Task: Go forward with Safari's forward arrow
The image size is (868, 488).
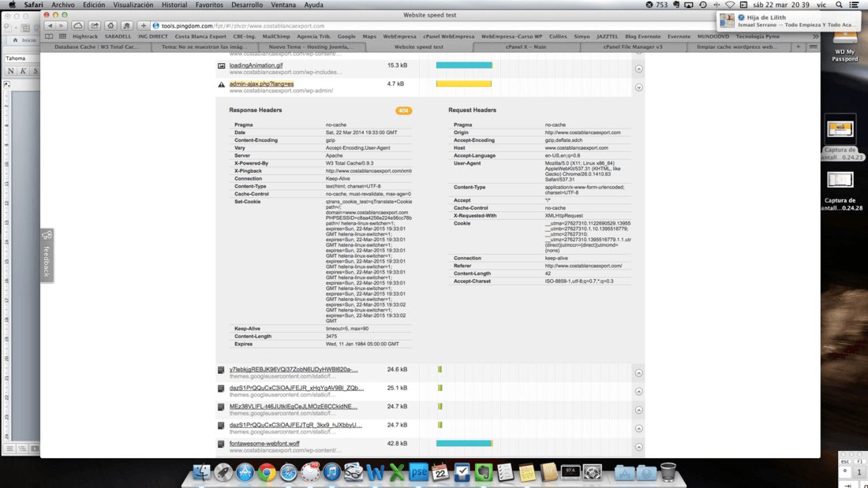Action: click(x=62, y=25)
